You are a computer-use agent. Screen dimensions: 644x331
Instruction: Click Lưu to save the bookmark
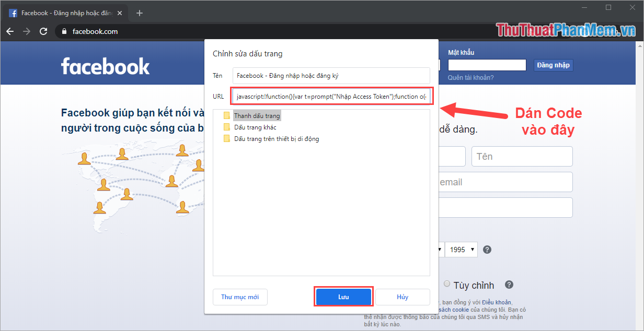click(x=343, y=297)
